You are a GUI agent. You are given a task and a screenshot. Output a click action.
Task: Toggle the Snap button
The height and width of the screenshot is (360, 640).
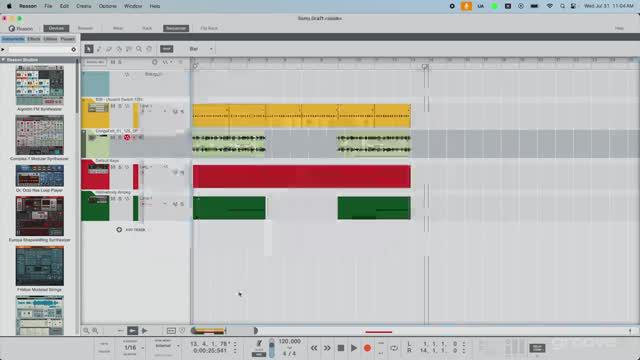pos(167,49)
